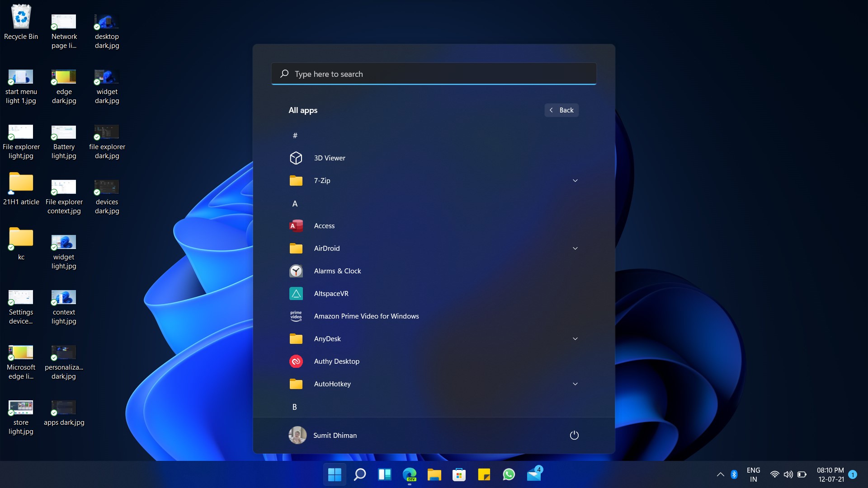Open Microsoft Store in taskbar

[x=459, y=474]
